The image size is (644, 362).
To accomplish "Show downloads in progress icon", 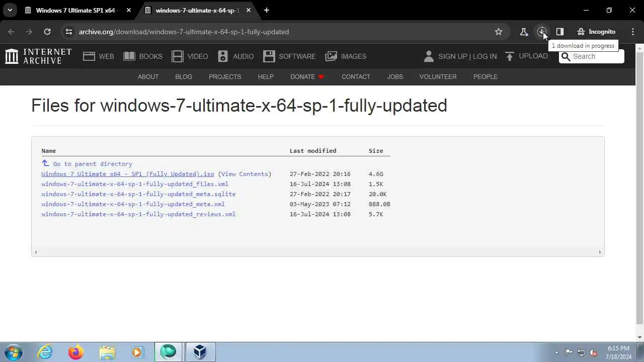I will [542, 32].
